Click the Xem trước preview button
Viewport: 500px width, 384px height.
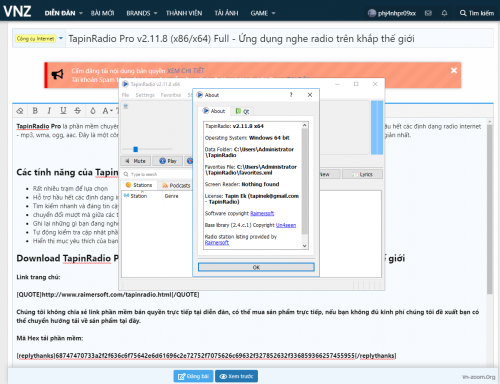click(x=236, y=376)
